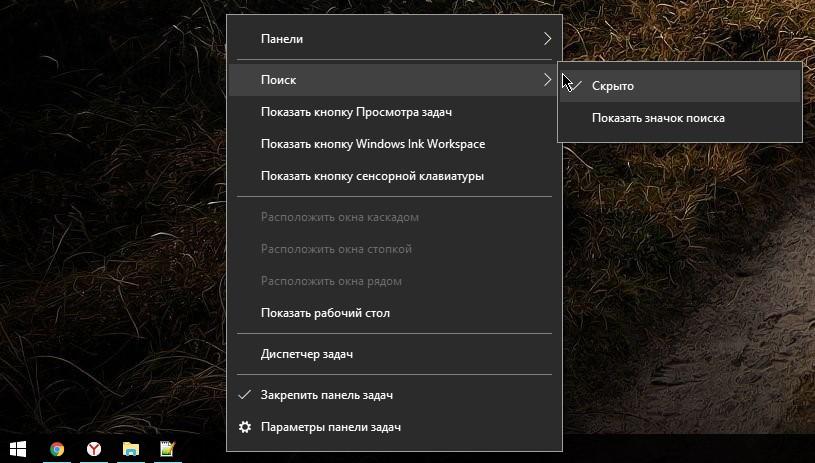Open Google Chrome from the taskbar
Screen dimensions: 815x463
(x=57, y=449)
